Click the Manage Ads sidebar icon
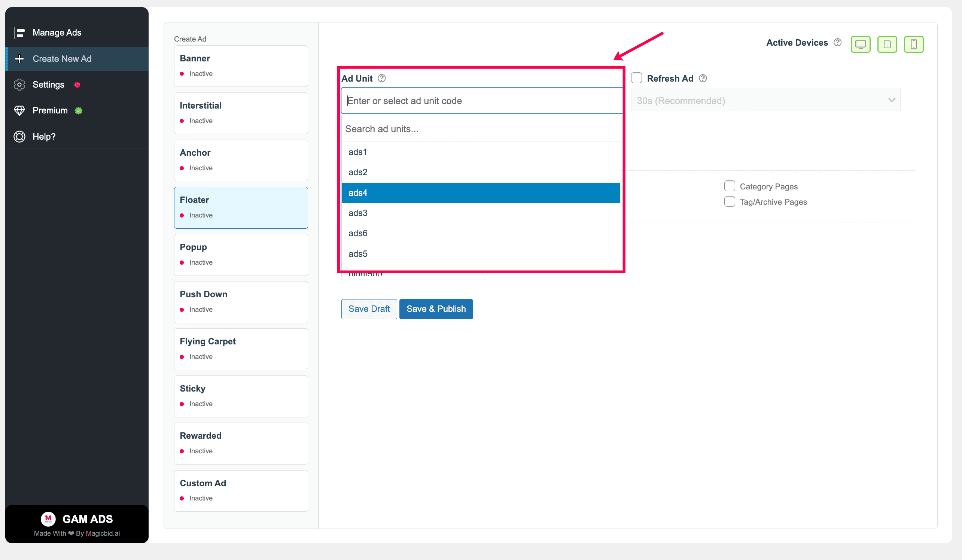Image resolution: width=962 pixels, height=560 pixels. [20, 33]
